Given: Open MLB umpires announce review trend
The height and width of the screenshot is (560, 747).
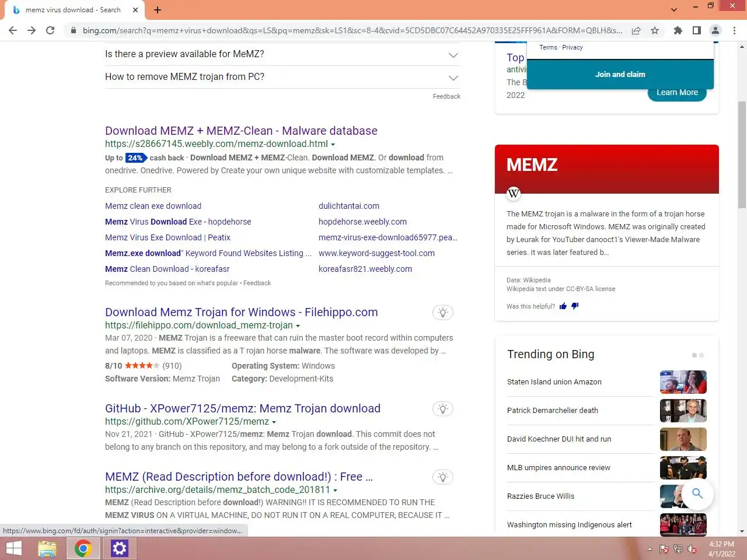Looking at the screenshot, I should pyautogui.click(x=558, y=468).
